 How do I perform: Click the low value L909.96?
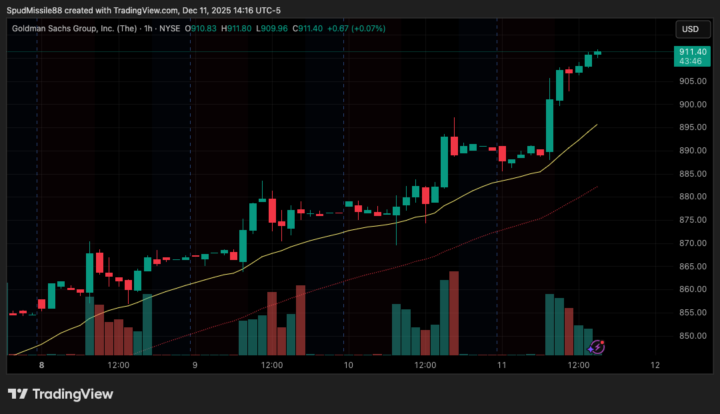coord(272,28)
